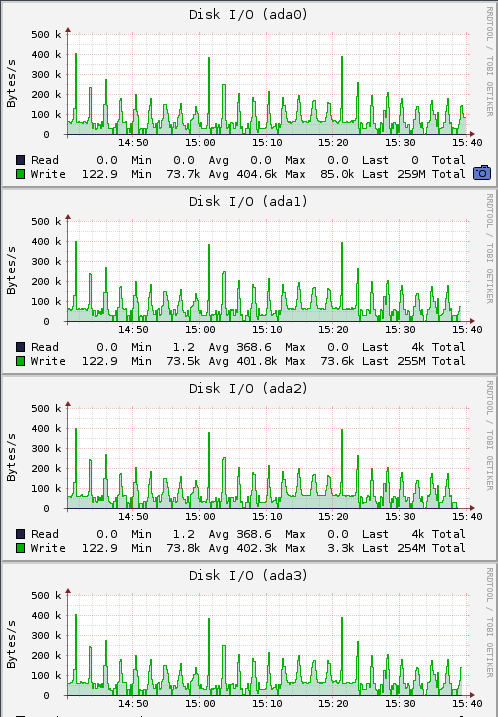Select the 'Disk I/O (ada0)' title
Screen dimensions: 498x717
point(248,15)
